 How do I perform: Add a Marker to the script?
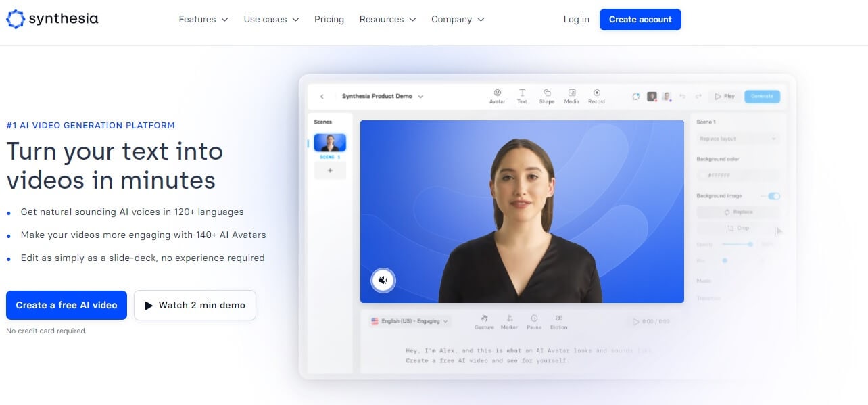click(x=509, y=322)
